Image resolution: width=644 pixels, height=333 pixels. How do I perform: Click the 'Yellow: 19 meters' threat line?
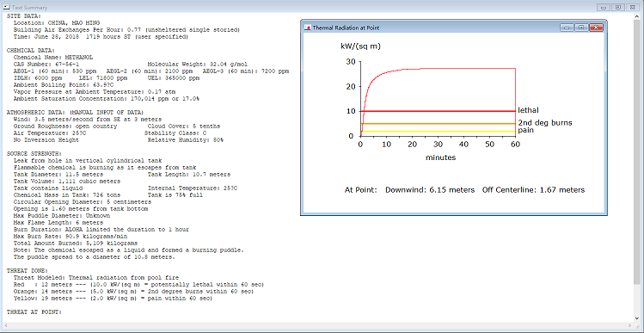point(113,299)
